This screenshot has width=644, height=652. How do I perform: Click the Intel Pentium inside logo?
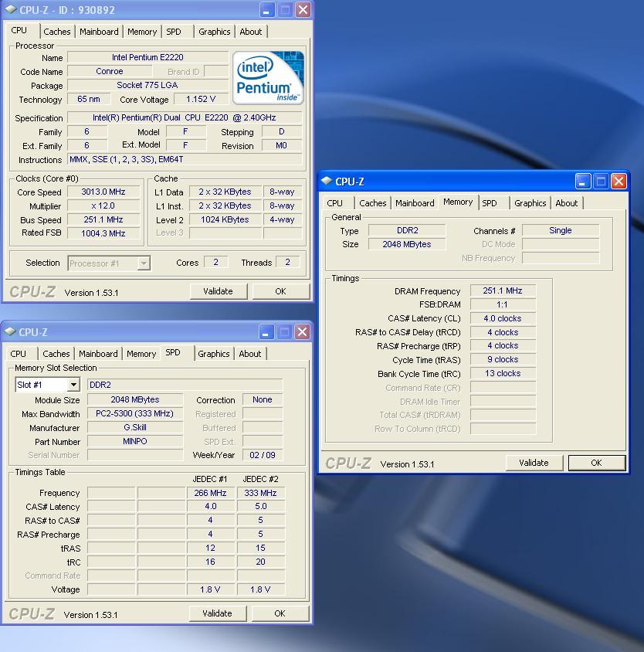268,78
